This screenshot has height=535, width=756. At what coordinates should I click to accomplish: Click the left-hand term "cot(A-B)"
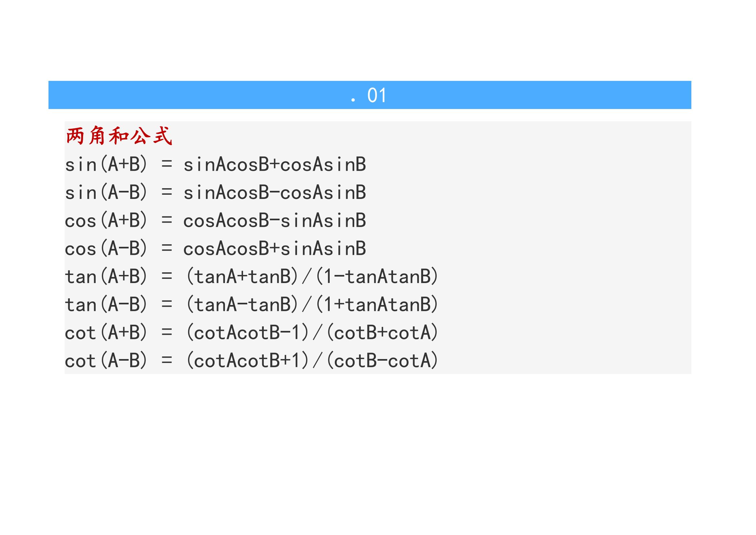pos(106,360)
